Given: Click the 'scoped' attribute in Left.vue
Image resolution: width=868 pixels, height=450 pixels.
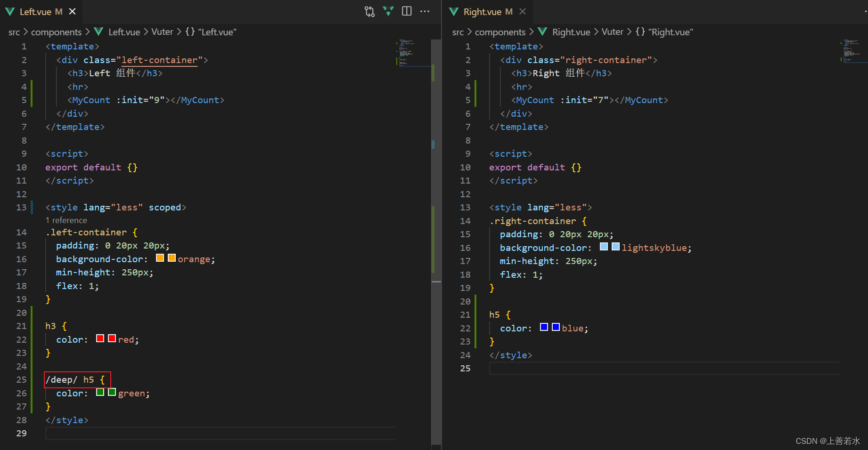Looking at the screenshot, I should click(x=165, y=207).
